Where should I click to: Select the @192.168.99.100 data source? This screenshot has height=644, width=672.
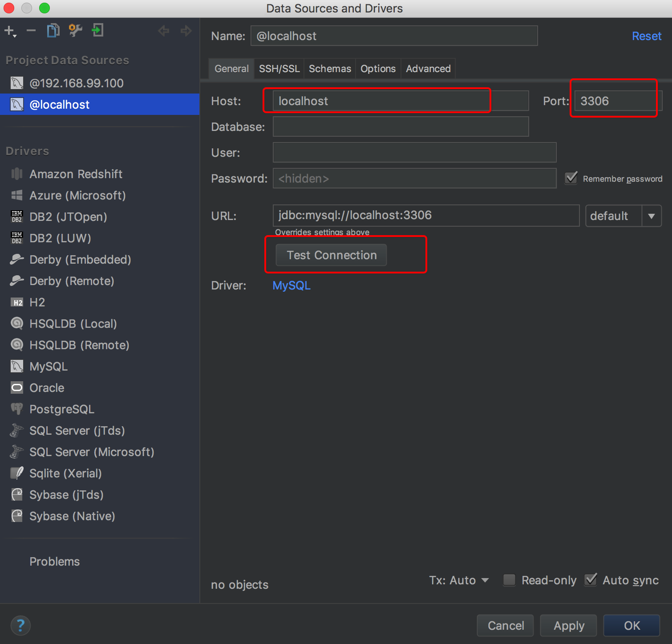[77, 83]
